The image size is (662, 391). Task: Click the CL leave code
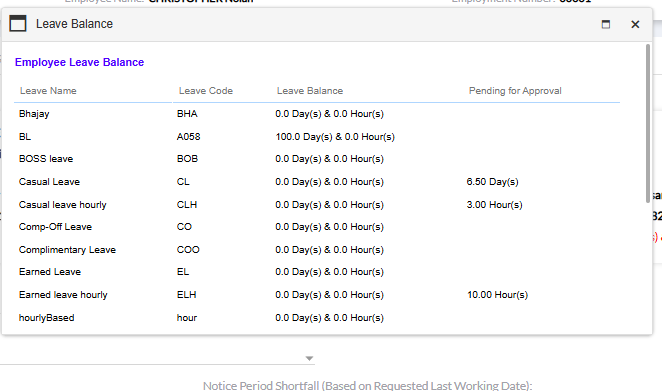pyautogui.click(x=183, y=182)
